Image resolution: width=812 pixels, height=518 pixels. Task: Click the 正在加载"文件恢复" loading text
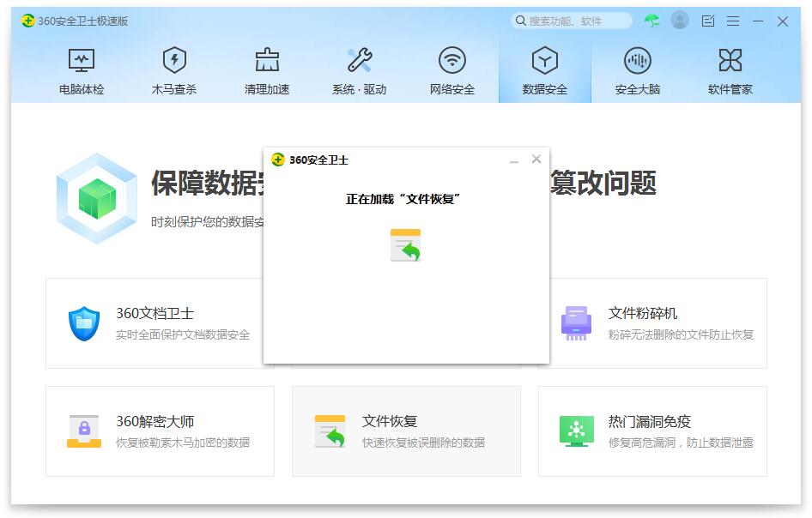[403, 199]
